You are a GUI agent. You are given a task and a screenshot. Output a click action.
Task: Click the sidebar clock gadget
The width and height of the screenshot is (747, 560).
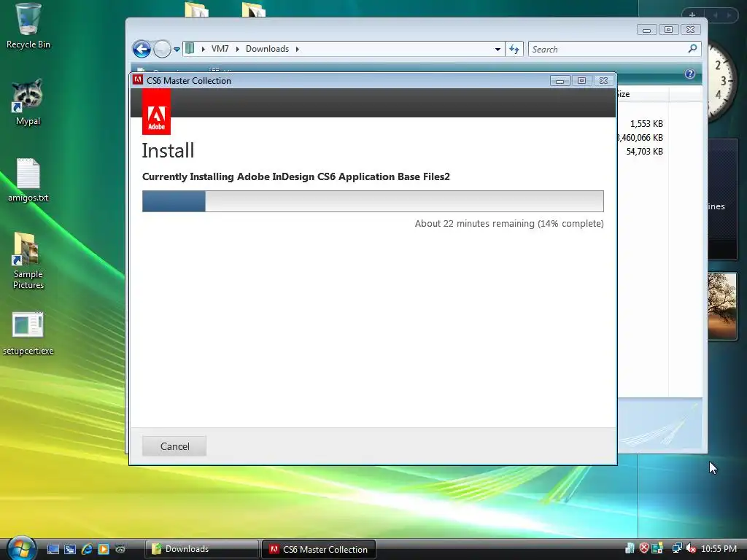pyautogui.click(x=721, y=81)
